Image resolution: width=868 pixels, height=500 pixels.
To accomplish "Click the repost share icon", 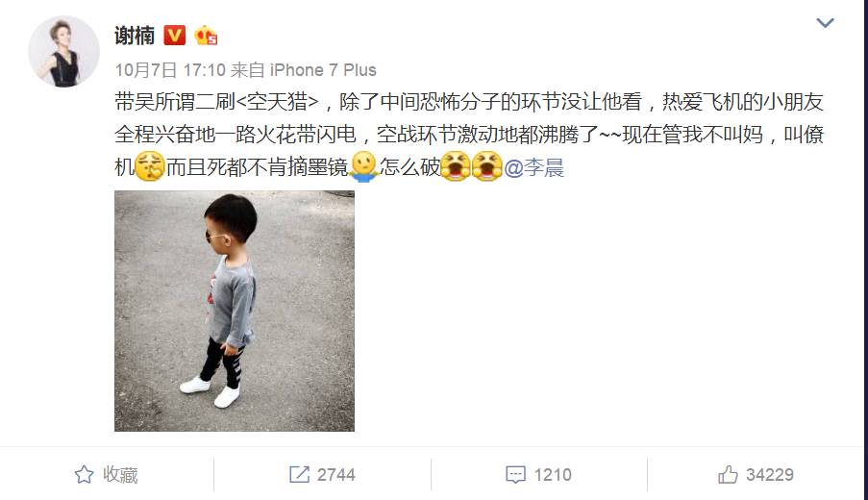I will click(300, 475).
